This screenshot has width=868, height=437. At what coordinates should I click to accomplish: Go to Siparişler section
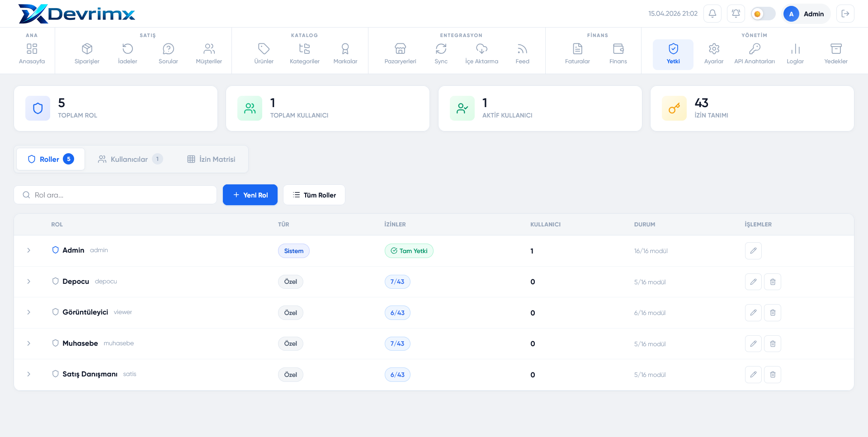click(87, 54)
